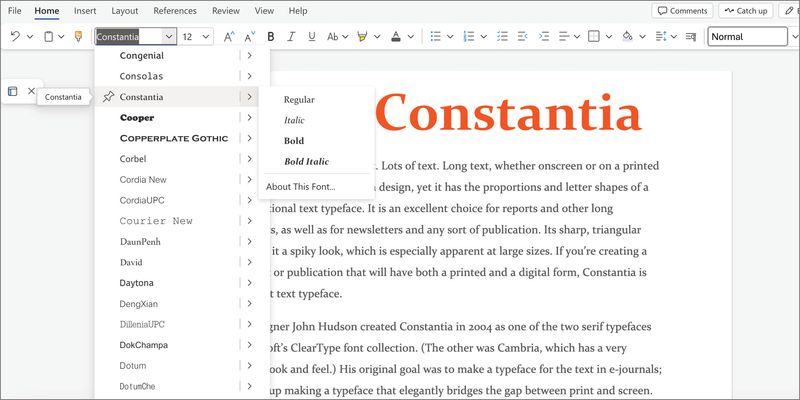Click the Undo icon
Screen dimensions: 800x400
tap(15, 37)
